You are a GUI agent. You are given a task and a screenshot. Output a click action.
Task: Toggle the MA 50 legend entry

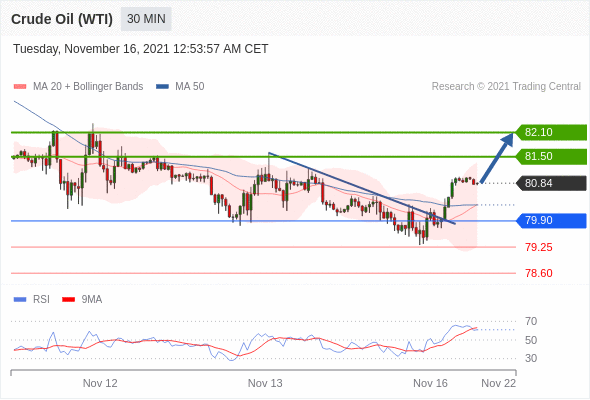pyautogui.click(x=180, y=87)
